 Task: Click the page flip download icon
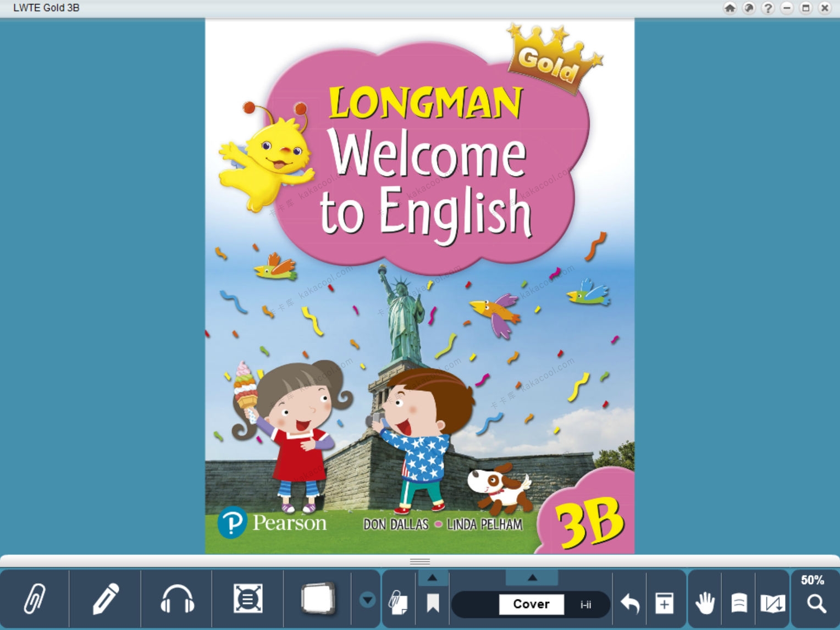772,604
